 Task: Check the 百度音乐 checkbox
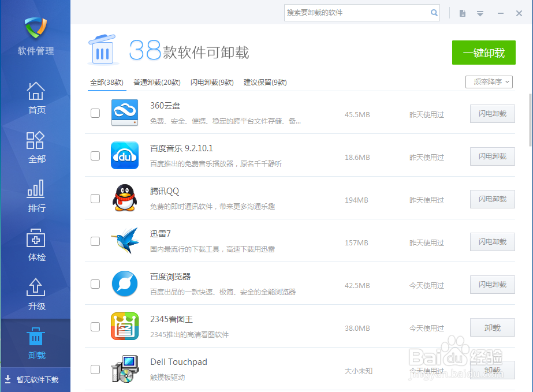click(x=95, y=156)
